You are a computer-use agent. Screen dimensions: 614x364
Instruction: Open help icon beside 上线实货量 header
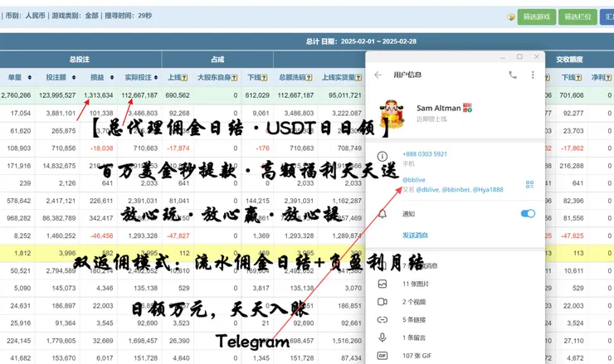click(x=358, y=77)
